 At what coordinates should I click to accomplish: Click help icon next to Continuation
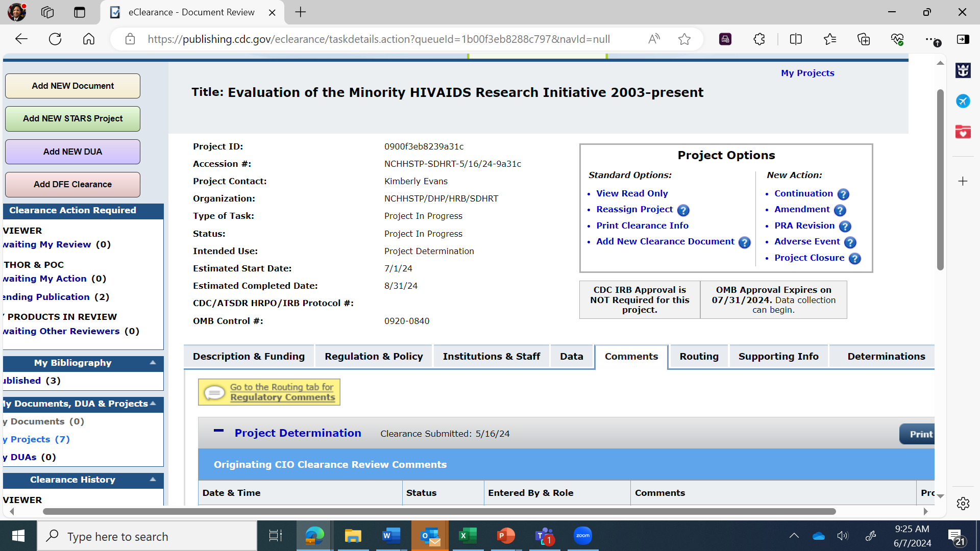843,194
